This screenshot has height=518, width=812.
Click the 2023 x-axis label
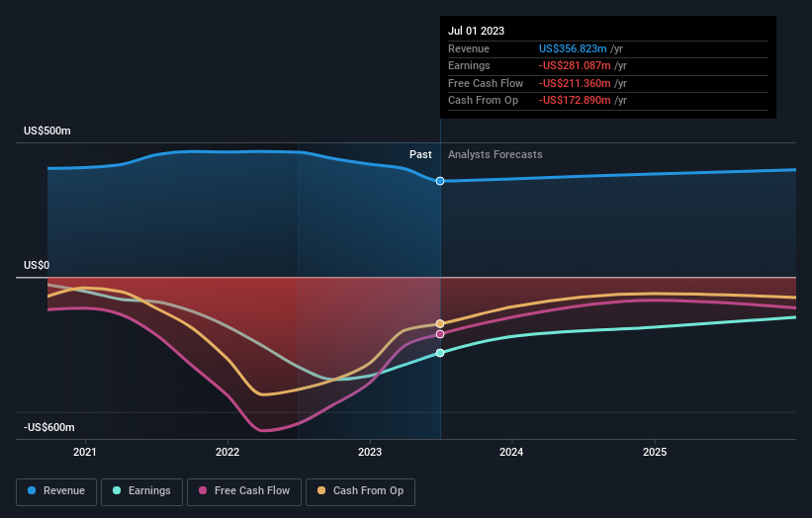coord(370,452)
